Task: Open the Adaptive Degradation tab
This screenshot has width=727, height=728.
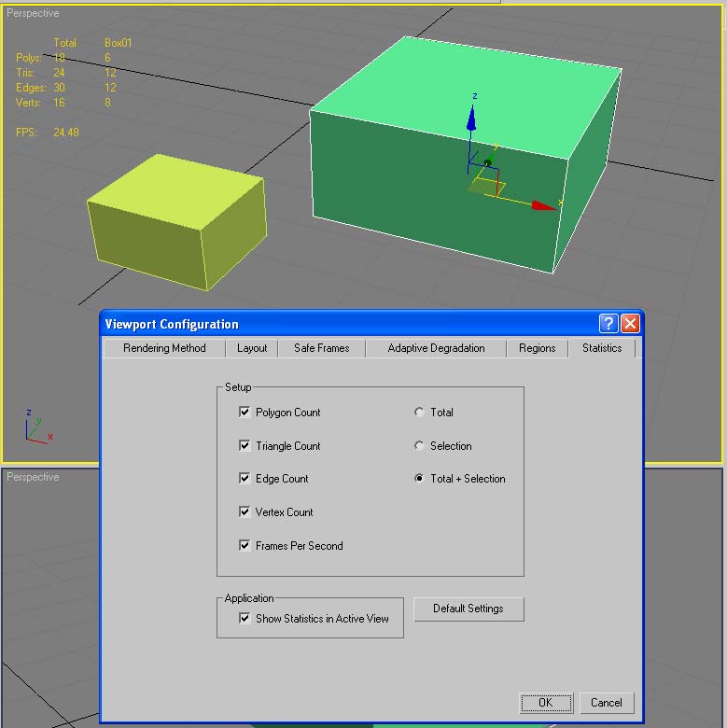Action: click(436, 348)
